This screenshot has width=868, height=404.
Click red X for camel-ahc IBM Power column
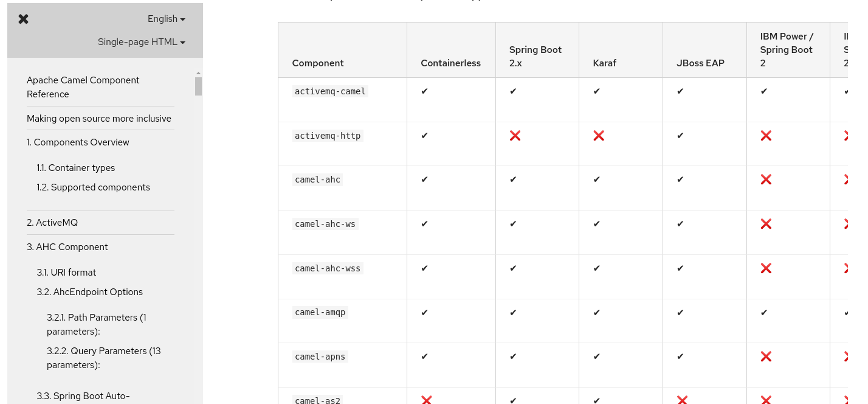tap(766, 179)
